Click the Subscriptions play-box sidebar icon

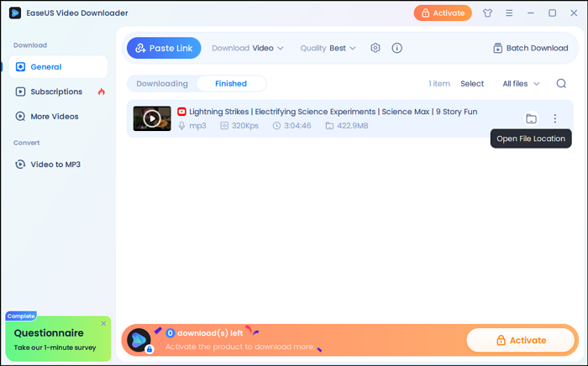[20, 91]
